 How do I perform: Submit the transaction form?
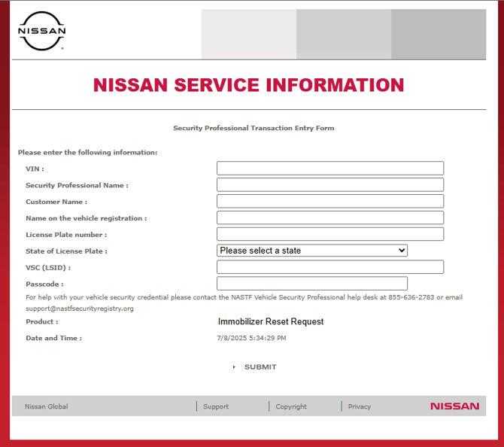point(260,367)
